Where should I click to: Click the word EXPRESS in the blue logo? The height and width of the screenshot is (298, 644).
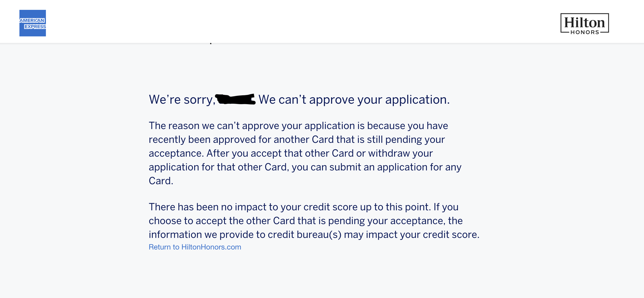point(35,27)
